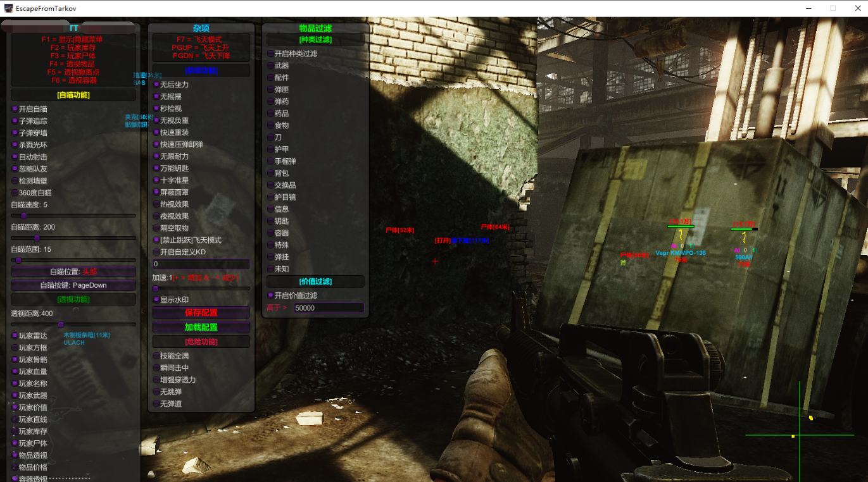This screenshot has width=868, height=482.
Task: Toggle the 玩家雷达 checkbox
Action: (x=15, y=336)
